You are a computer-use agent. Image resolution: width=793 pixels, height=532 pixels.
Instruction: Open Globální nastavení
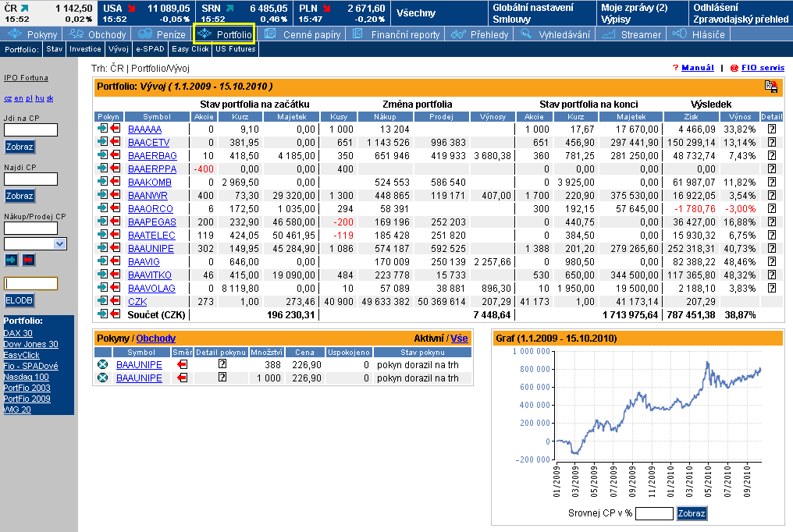tap(533, 8)
